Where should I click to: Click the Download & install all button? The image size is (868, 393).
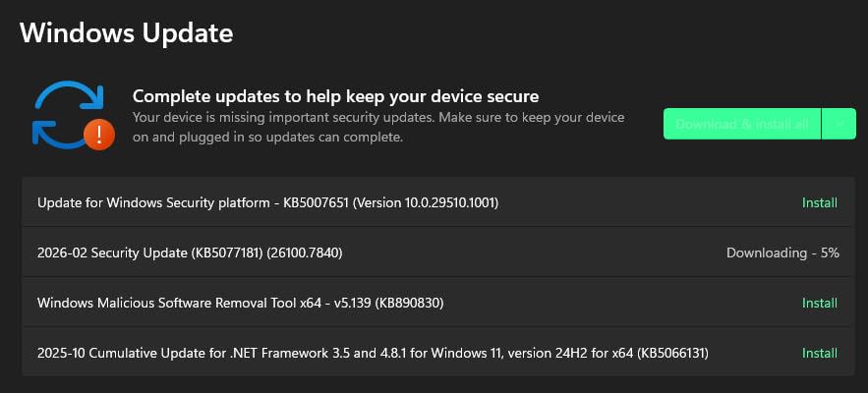[x=742, y=124]
